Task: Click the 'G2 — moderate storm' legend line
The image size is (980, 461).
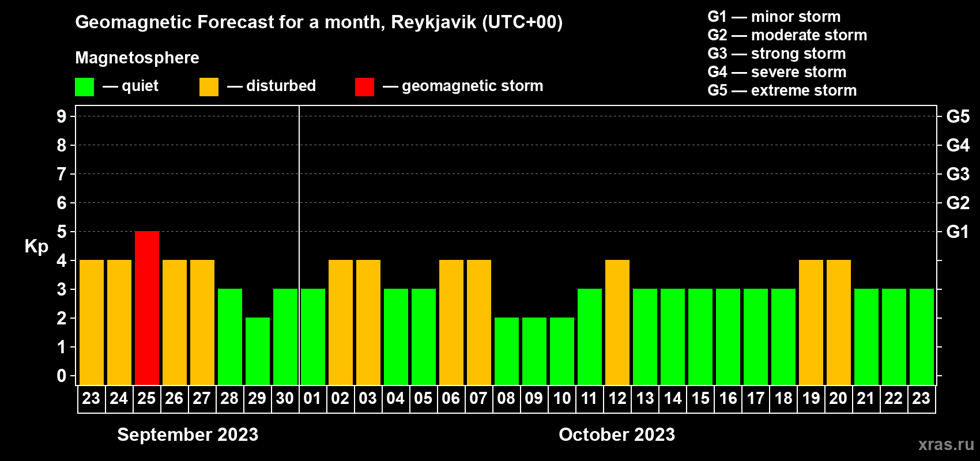Action: pyautogui.click(x=787, y=35)
